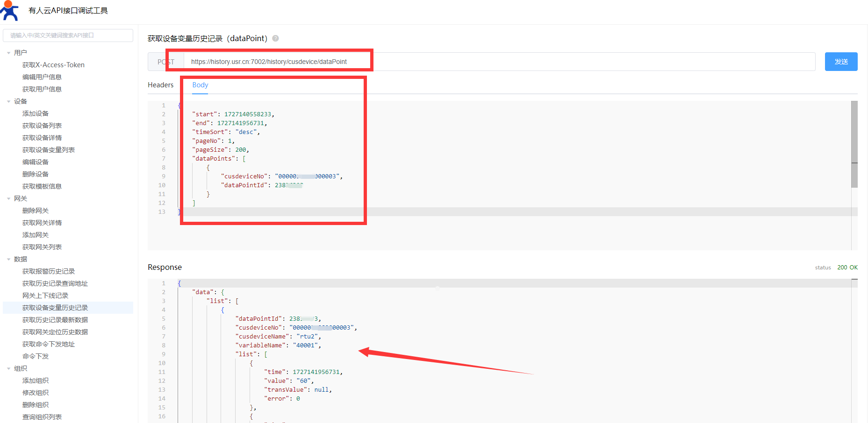Screen dimensions: 868x423
Task: Open 获取X-Access-Token API entry
Action: point(53,65)
